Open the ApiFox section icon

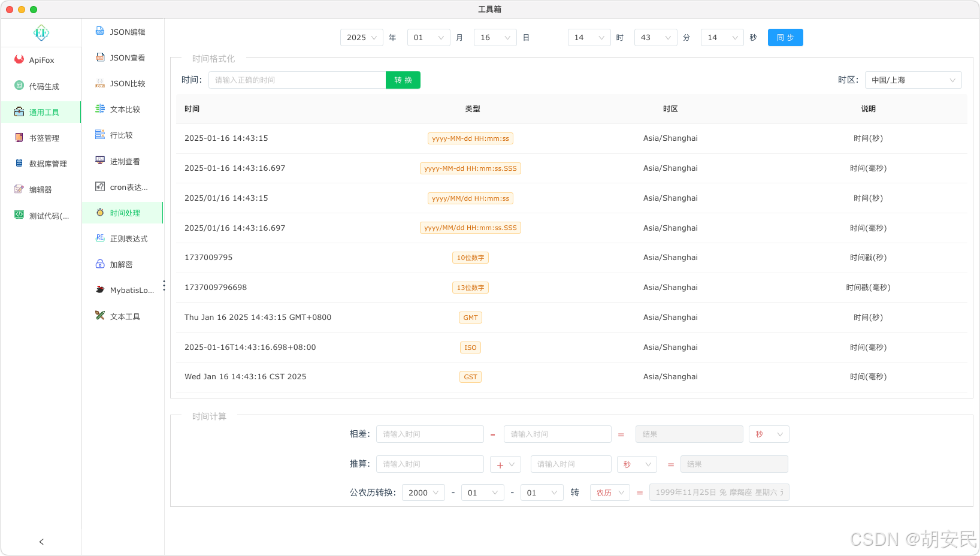click(19, 59)
